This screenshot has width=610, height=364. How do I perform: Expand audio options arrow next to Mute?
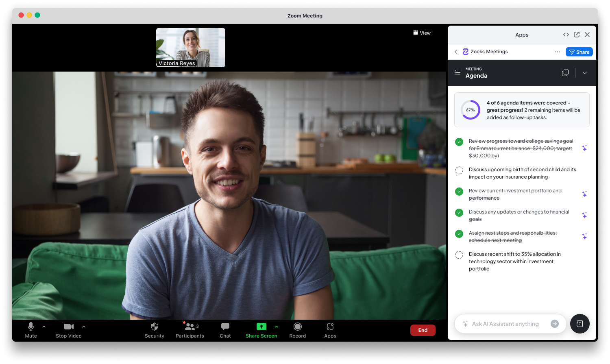click(44, 327)
